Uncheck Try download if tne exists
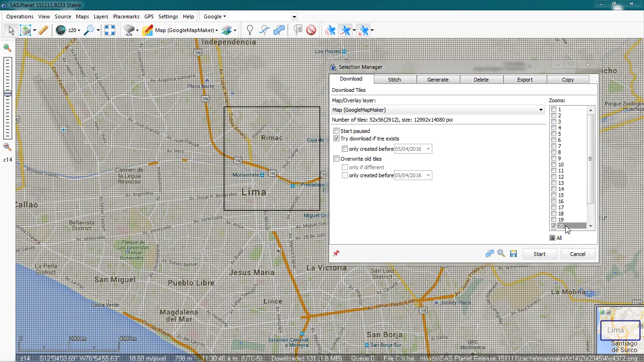The width and height of the screenshot is (644, 362). tap(337, 139)
